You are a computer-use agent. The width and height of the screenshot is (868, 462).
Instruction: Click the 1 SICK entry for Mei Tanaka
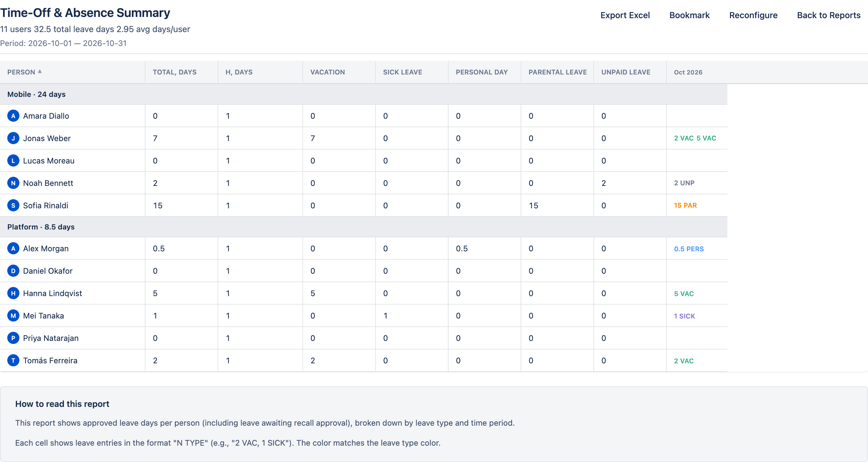point(684,316)
